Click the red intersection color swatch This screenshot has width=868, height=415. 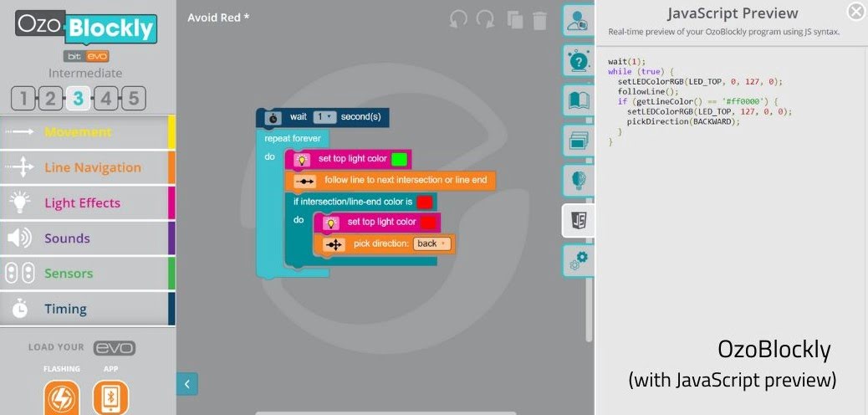[425, 202]
